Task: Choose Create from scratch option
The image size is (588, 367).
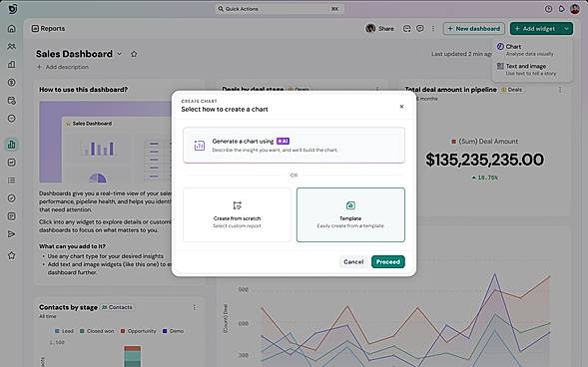Action: click(237, 215)
